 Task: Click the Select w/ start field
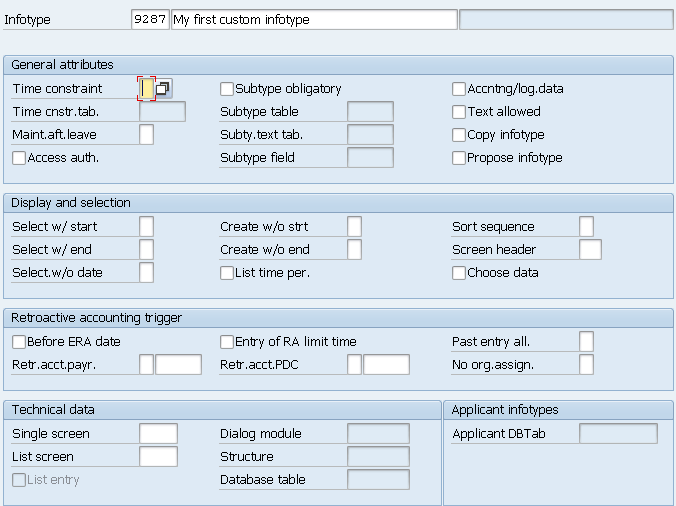point(147,227)
